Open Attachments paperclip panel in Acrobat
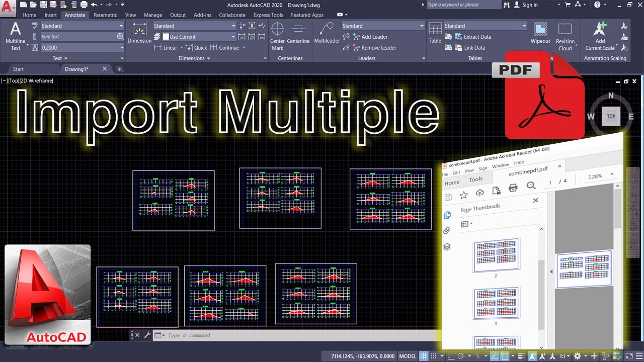The height and width of the screenshot is (362, 644). (x=447, y=231)
